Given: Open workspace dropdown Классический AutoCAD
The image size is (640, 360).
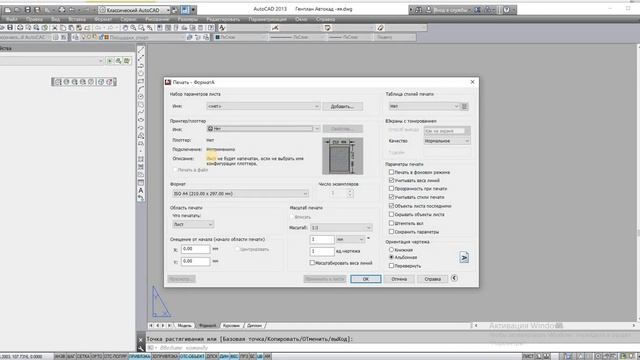Looking at the screenshot, I should point(135,10).
